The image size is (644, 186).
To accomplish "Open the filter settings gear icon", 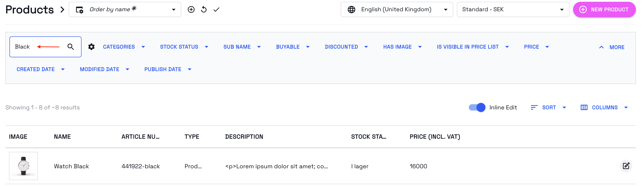I will [x=91, y=47].
